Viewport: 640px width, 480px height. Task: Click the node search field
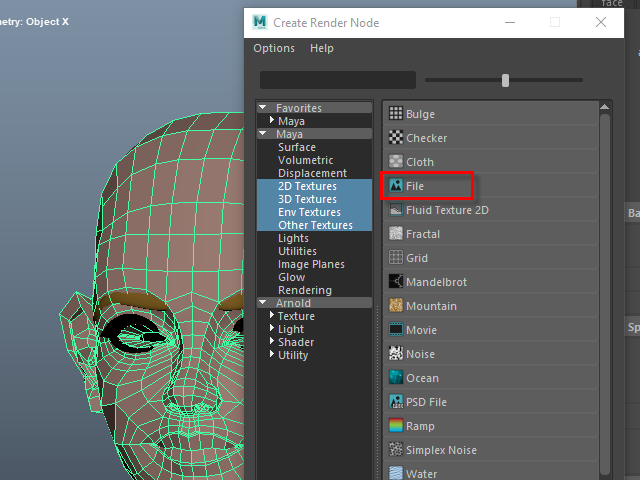[337, 80]
